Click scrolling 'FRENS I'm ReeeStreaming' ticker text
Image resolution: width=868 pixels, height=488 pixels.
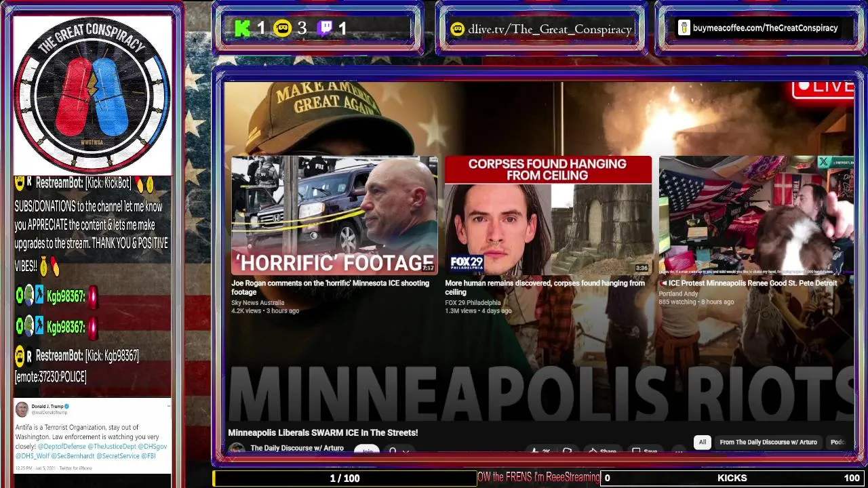click(539, 477)
